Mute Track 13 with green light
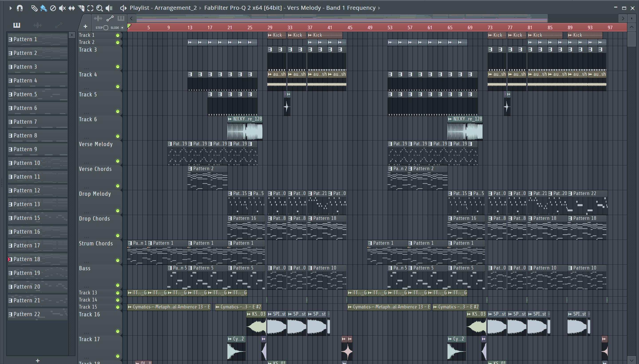This screenshot has height=364, width=639. coord(117,293)
